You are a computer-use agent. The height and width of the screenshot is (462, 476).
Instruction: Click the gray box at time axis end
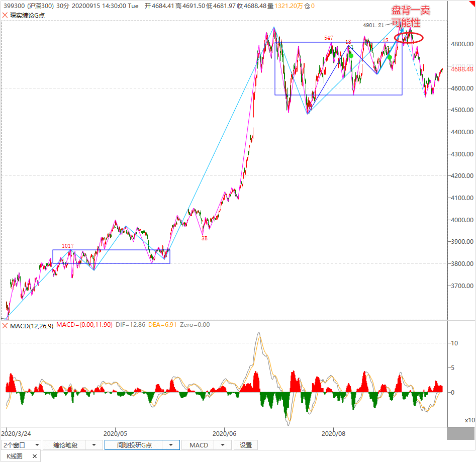(460, 433)
